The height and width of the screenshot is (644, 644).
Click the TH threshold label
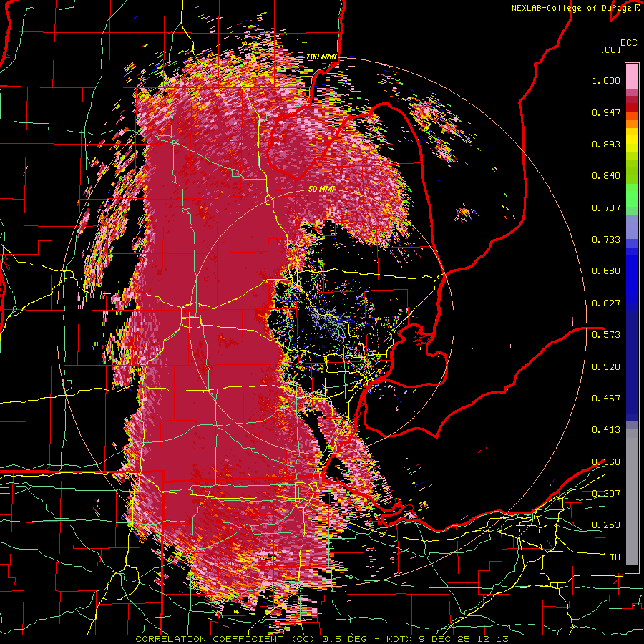pyautogui.click(x=615, y=557)
